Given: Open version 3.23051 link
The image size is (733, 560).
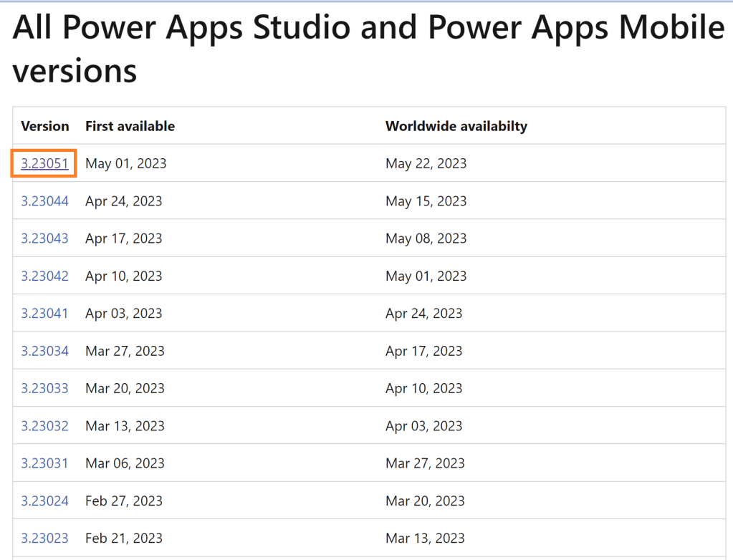Looking at the screenshot, I should pos(44,163).
